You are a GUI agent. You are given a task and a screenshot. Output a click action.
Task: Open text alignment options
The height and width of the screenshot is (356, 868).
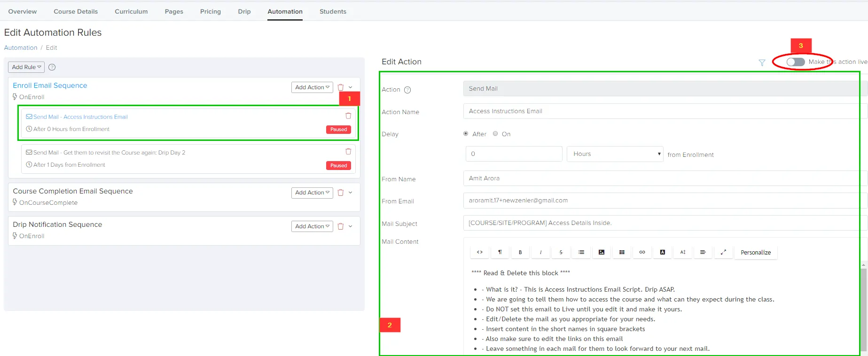pyautogui.click(x=703, y=252)
